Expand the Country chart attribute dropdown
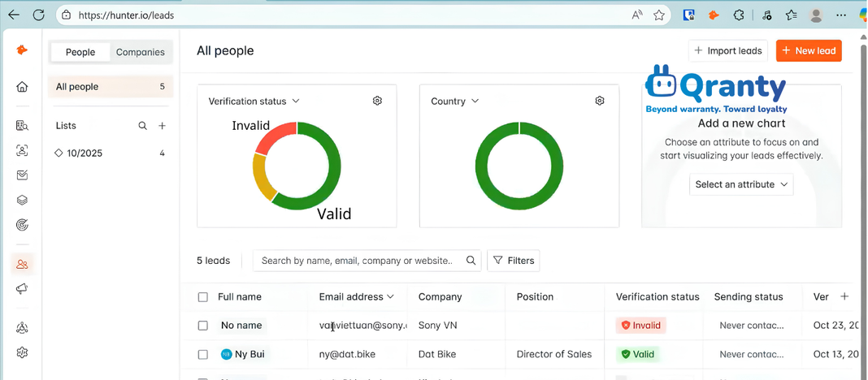This screenshot has width=868, height=380. pyautogui.click(x=454, y=101)
